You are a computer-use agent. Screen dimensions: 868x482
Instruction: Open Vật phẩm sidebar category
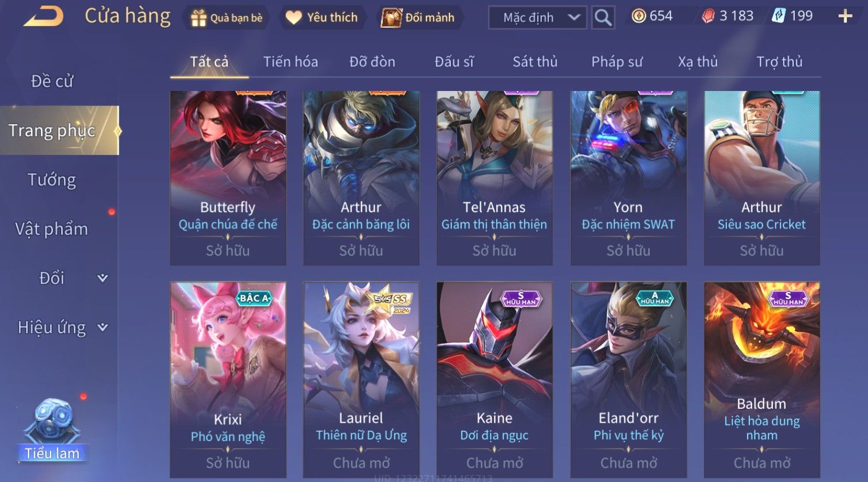point(52,229)
